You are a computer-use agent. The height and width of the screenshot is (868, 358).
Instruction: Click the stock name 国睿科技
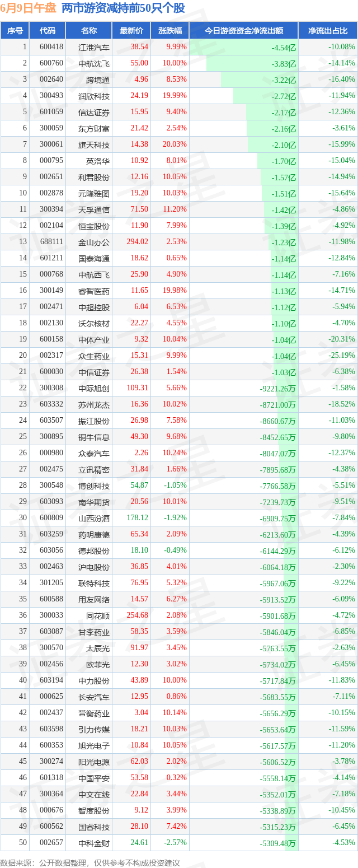[x=94, y=827]
